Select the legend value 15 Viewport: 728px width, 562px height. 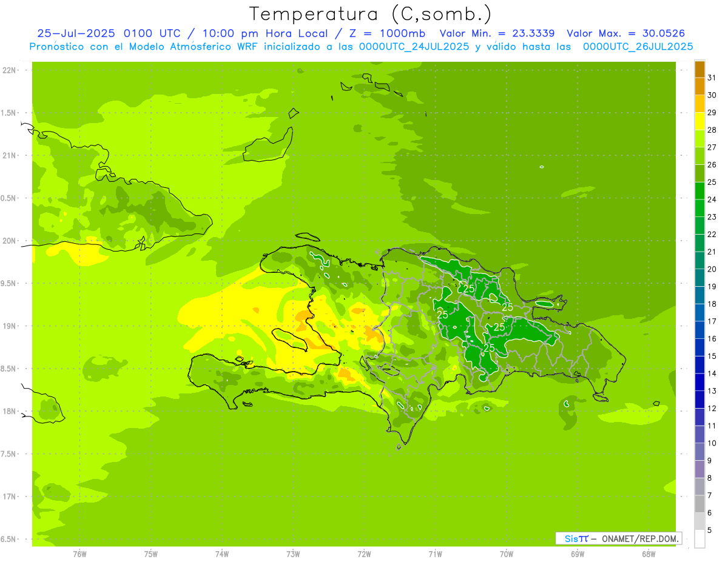pyautogui.click(x=712, y=356)
